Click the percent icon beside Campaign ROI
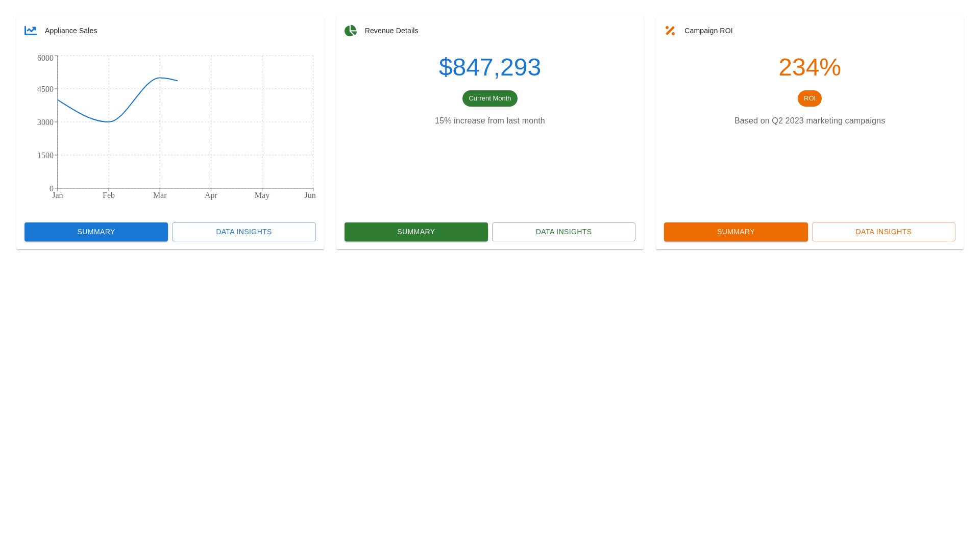This screenshot has width=980, height=551. pos(670,31)
